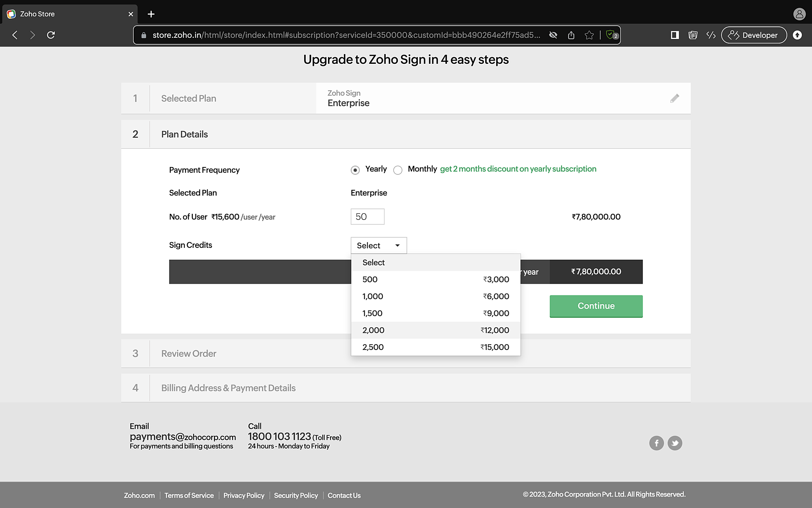Open the user account avatar icon
812x508 pixels.
pos(799,14)
